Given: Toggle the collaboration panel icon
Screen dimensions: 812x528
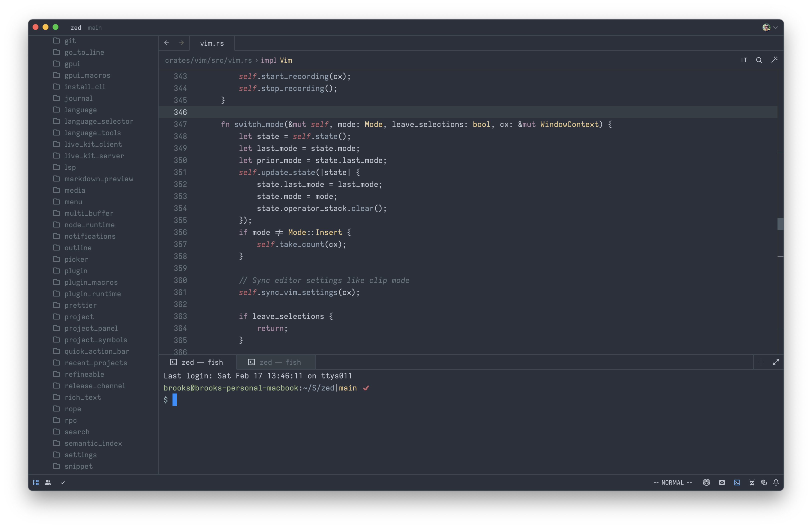Looking at the screenshot, I should click(x=48, y=482).
